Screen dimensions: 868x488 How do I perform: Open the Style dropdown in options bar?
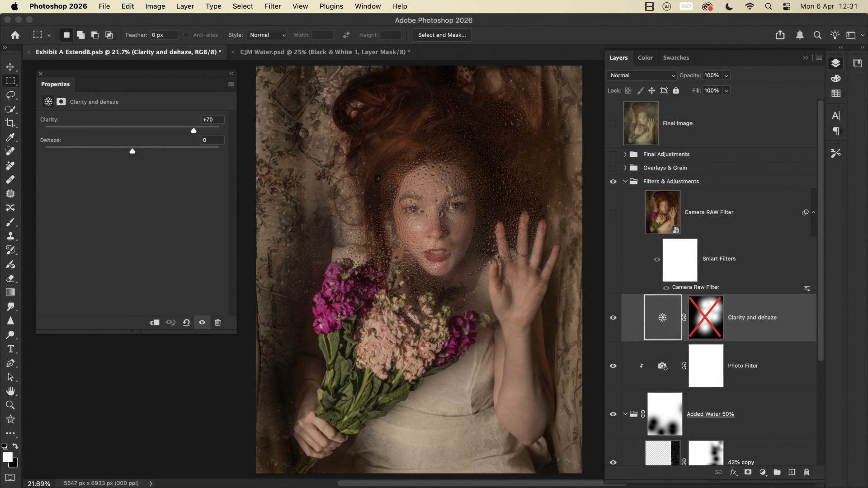267,35
